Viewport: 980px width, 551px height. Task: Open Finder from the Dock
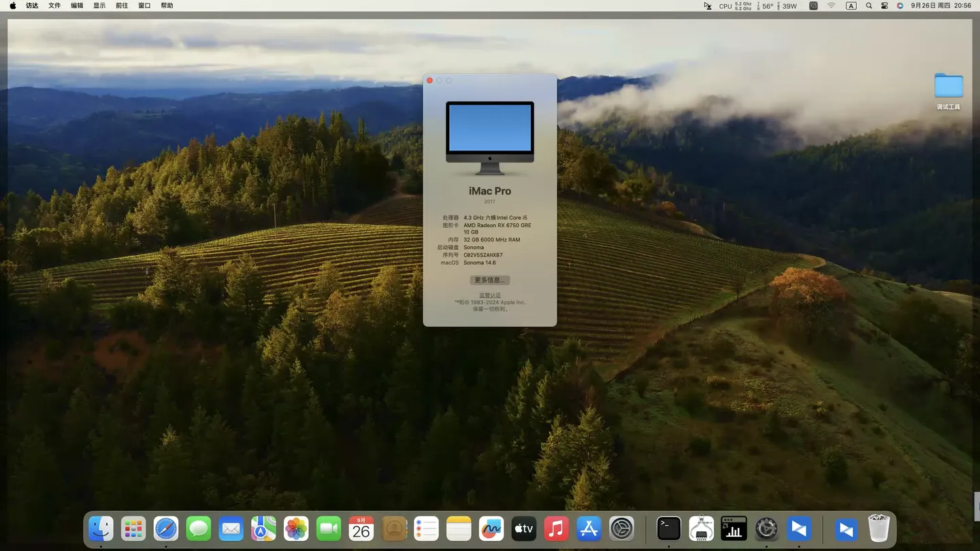101,529
